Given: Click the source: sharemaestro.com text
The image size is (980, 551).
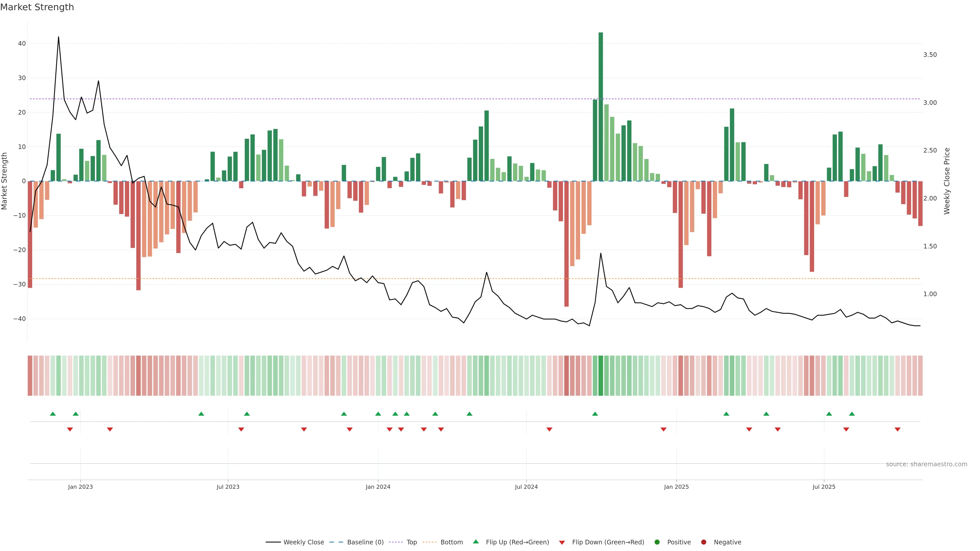Looking at the screenshot, I should tap(926, 464).
